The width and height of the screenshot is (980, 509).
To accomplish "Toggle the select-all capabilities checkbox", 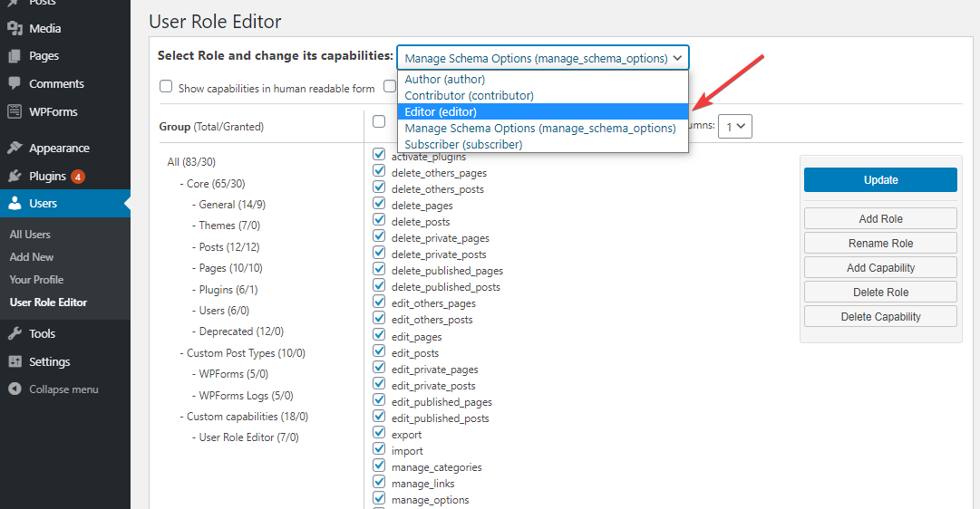I will [379, 121].
